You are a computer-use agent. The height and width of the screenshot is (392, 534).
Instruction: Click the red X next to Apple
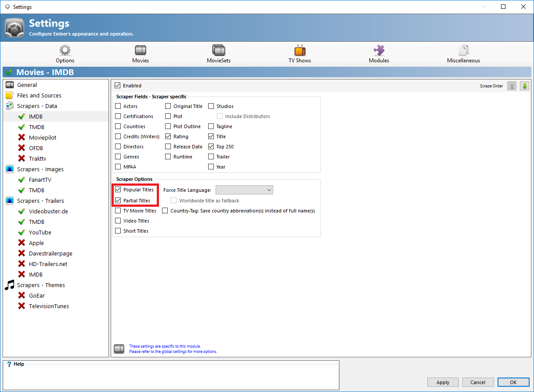pyautogui.click(x=21, y=243)
